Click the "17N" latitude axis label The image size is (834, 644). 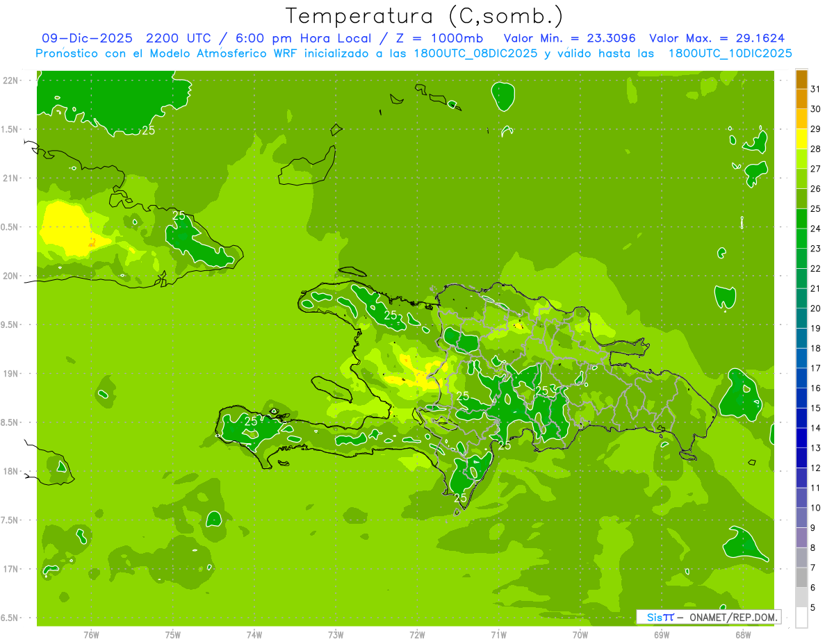pos(10,569)
